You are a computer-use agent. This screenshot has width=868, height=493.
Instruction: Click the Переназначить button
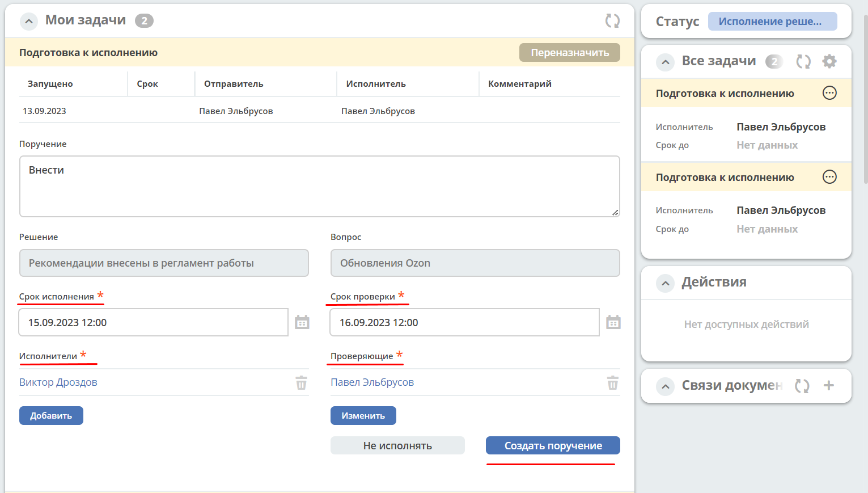[570, 52]
